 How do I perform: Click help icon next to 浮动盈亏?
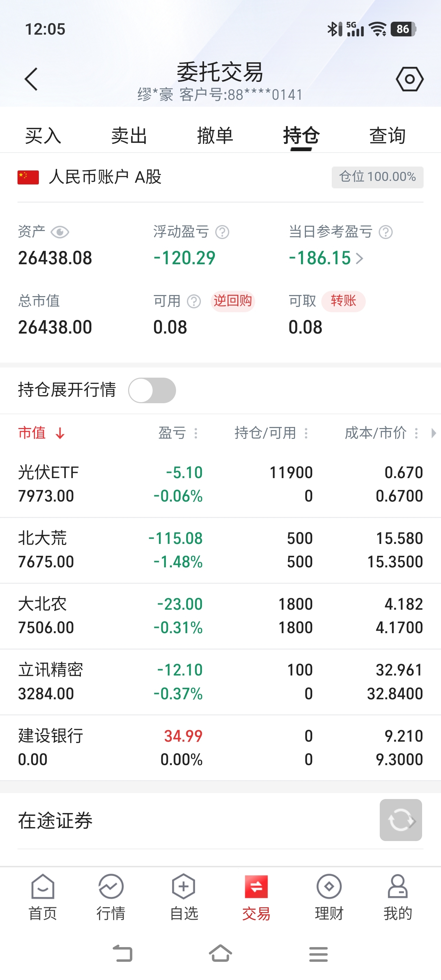222,232
